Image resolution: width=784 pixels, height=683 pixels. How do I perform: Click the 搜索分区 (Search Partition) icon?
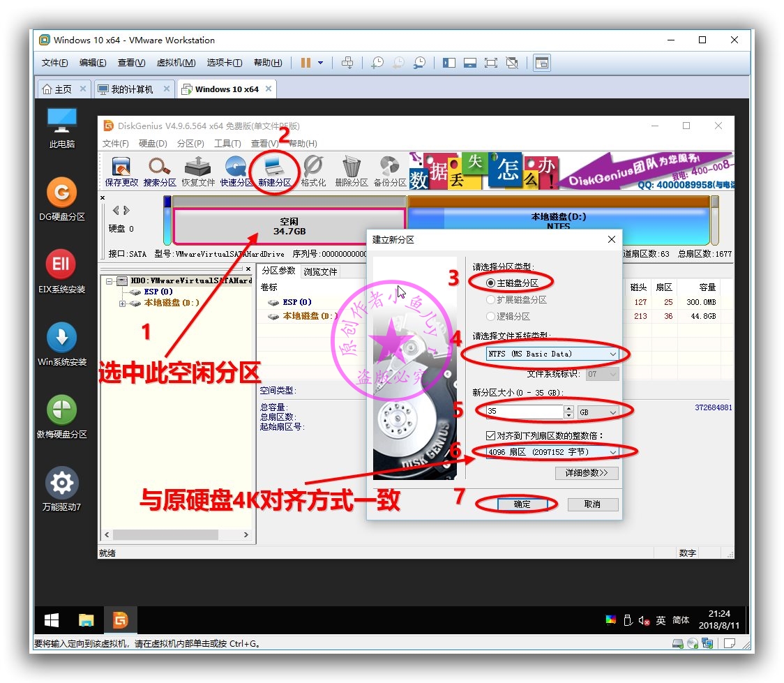pyautogui.click(x=158, y=170)
